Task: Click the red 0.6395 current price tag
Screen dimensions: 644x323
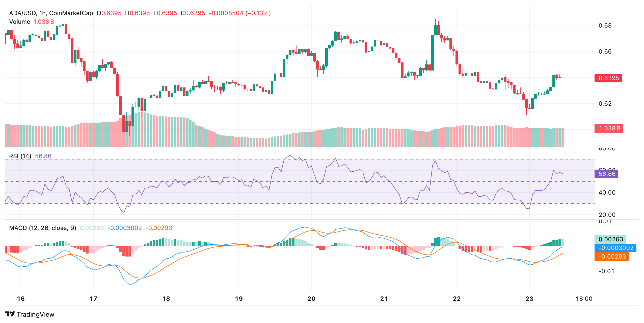Action: pyautogui.click(x=608, y=78)
